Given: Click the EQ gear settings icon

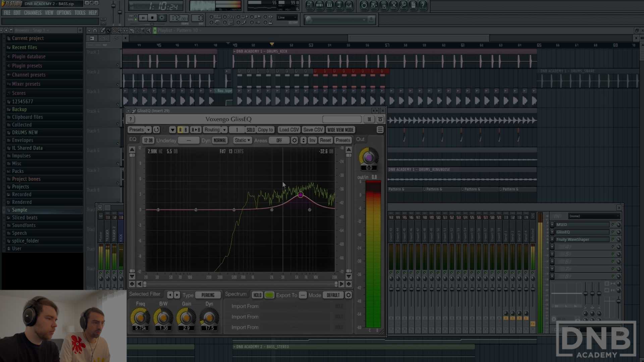Looking at the screenshot, I should (x=294, y=140).
